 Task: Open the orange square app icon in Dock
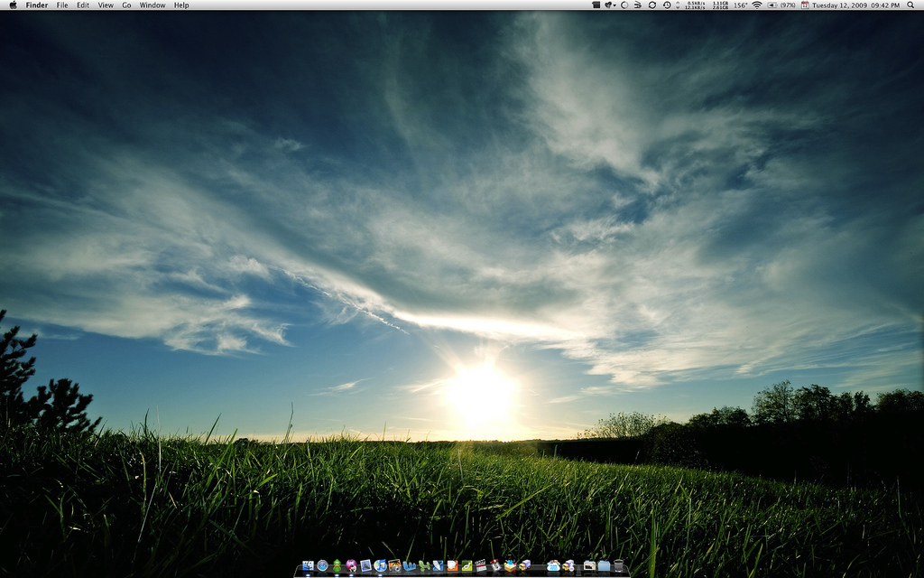452,565
